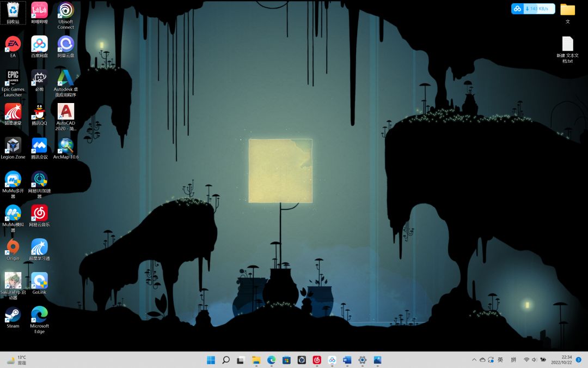This screenshot has width=588, height=368.
Task: Select the Legion Zone desktop shortcut
Action: click(x=13, y=148)
